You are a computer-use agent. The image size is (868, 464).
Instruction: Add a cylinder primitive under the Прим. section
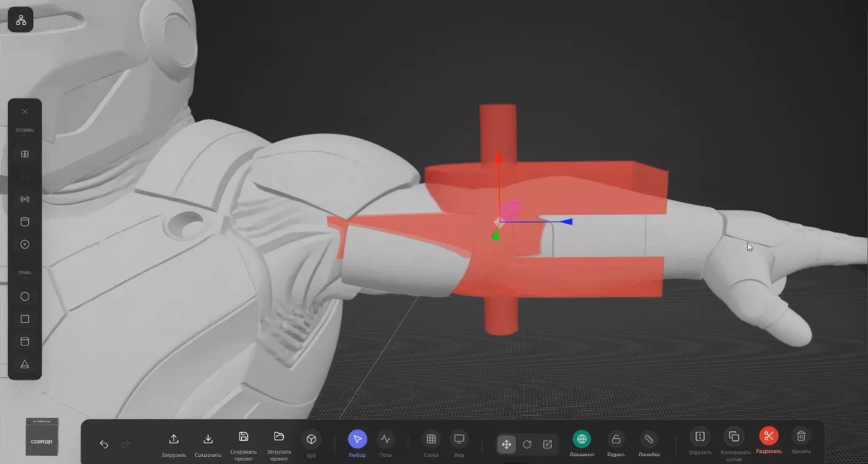25,341
